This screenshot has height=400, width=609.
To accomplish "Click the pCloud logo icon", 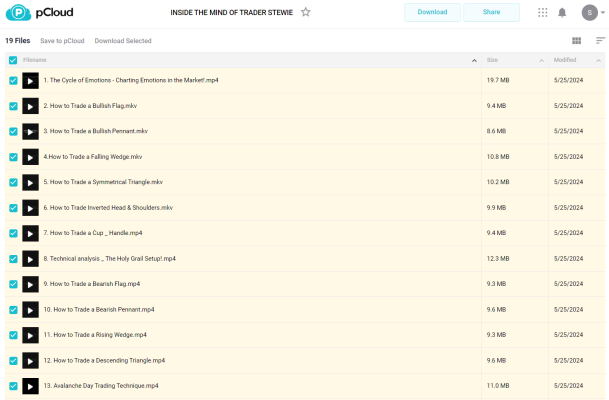I will click(17, 13).
